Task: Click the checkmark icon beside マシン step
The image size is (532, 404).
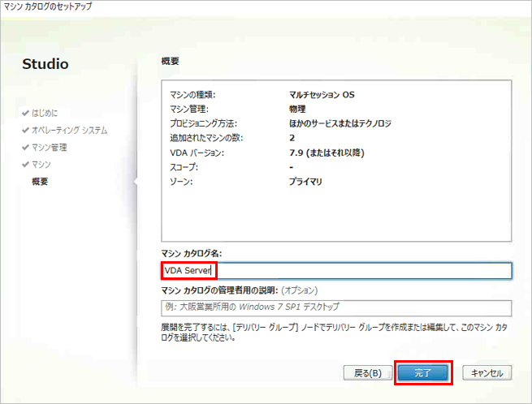Action: coord(25,165)
